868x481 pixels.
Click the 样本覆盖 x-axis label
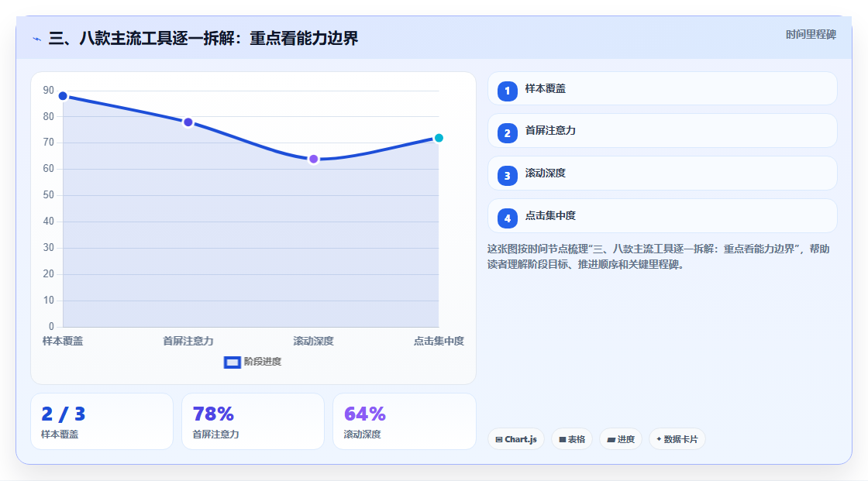(x=63, y=341)
